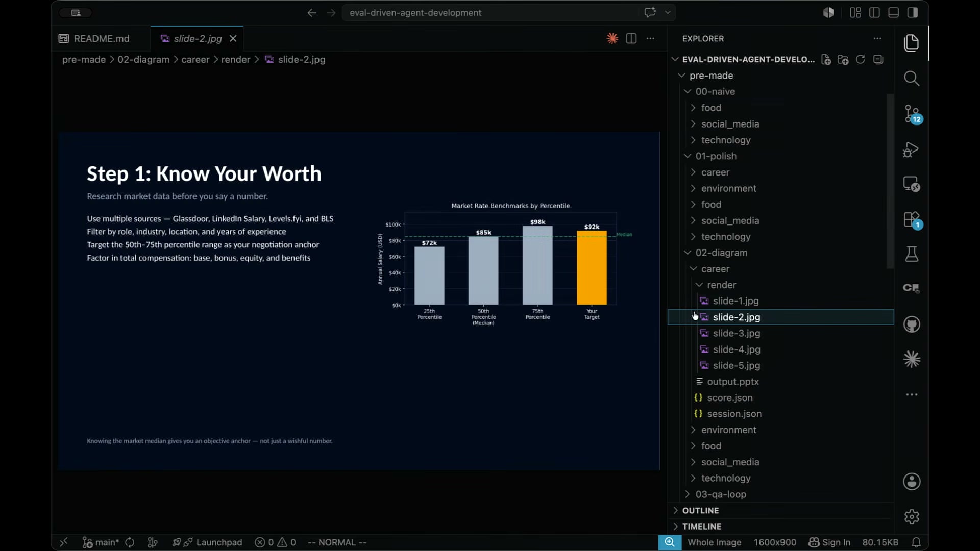This screenshot has height=551, width=980.
Task: Toggle the secondary sidebar layout button
Action: pos(913,13)
